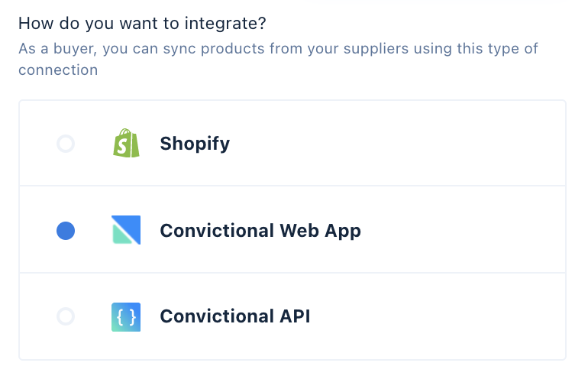This screenshot has width=588, height=379.
Task: Click the buyer sync description text
Action: click(278, 59)
